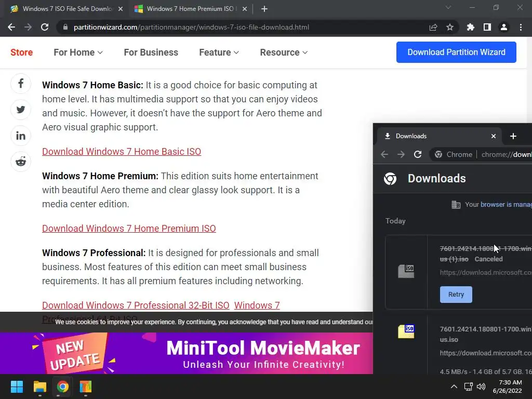Open Download Windows 7 Home Basic ISO link
Viewport: 532px width, 399px height.
122,151
